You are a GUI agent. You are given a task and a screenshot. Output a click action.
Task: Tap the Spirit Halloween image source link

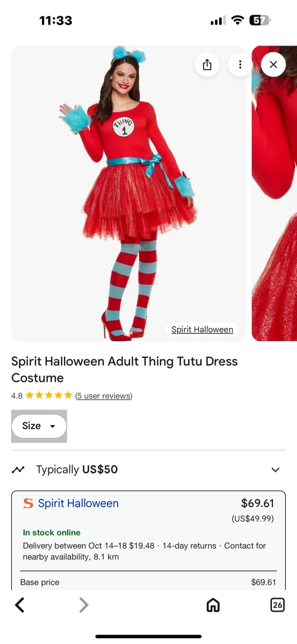point(202,330)
